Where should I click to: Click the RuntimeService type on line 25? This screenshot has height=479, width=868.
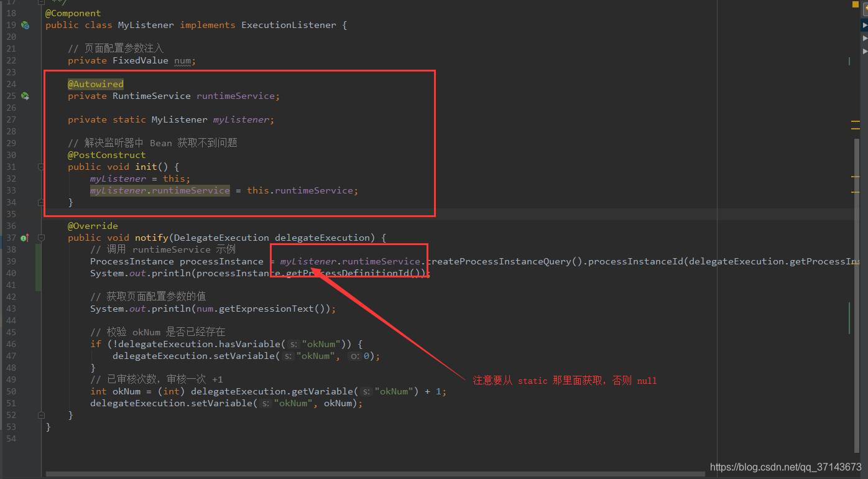152,96
